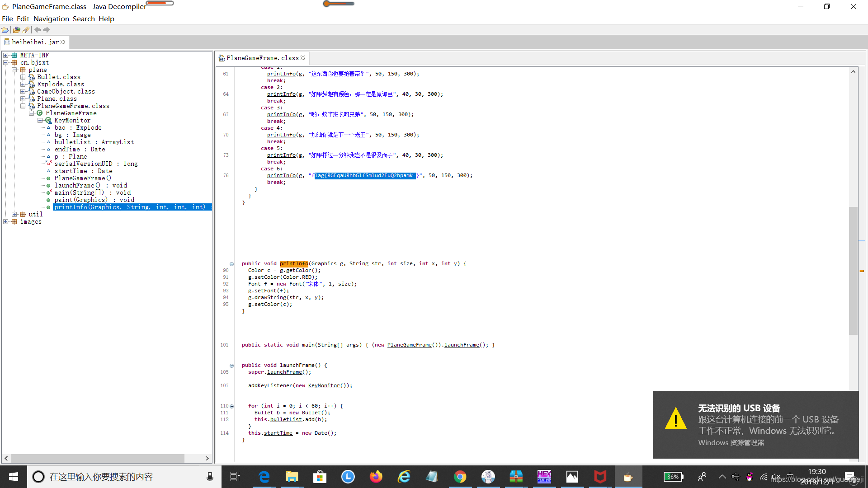Select the startTime : Date field
Viewport: 868px width, 488px height.
click(83, 171)
